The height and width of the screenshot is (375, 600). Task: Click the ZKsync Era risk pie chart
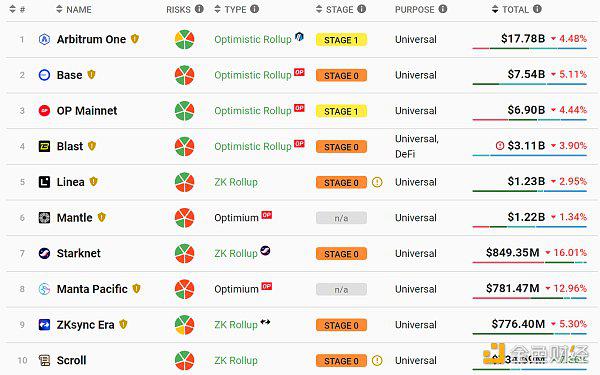(184, 325)
